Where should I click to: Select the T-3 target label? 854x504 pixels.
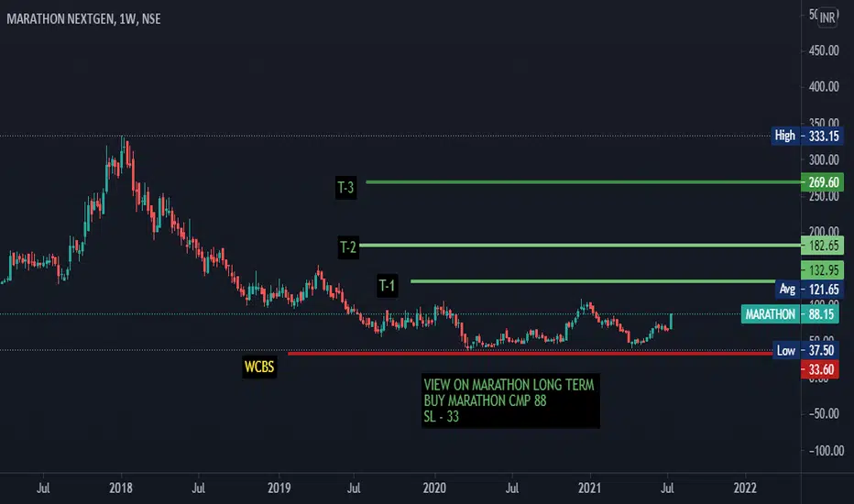345,188
